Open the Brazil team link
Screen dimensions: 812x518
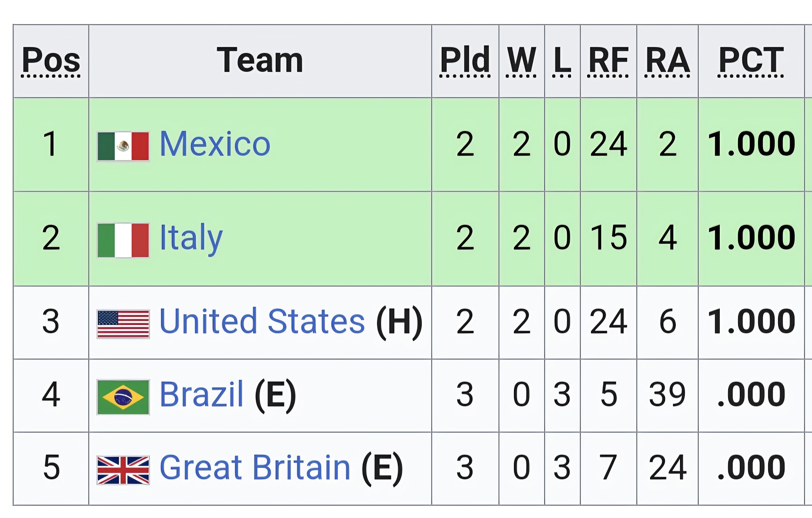201,395
